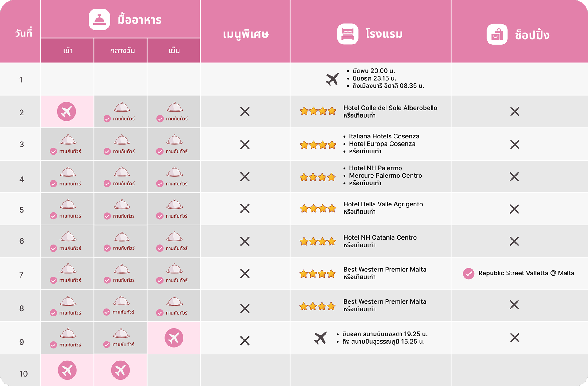
Task: Click the X mark in day 2 shopping column
Action: tap(514, 112)
